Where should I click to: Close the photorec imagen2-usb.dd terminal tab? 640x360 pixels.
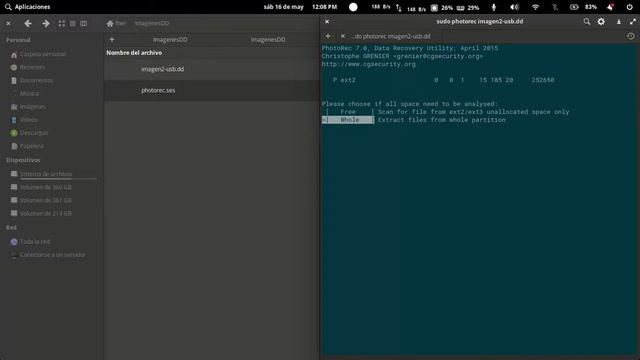[343, 36]
